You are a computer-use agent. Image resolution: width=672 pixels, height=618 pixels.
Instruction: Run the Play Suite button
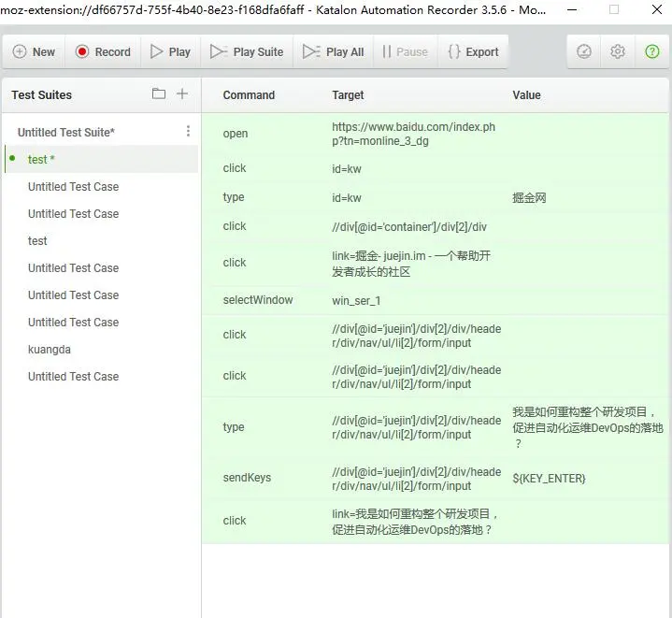pos(247,51)
